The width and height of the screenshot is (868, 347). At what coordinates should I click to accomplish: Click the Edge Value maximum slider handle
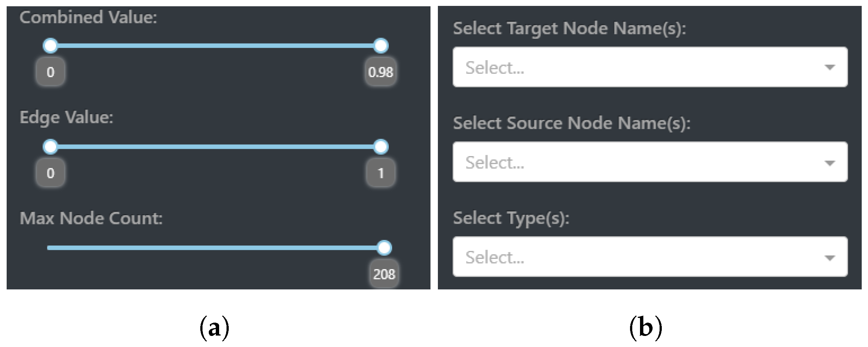[x=381, y=147]
